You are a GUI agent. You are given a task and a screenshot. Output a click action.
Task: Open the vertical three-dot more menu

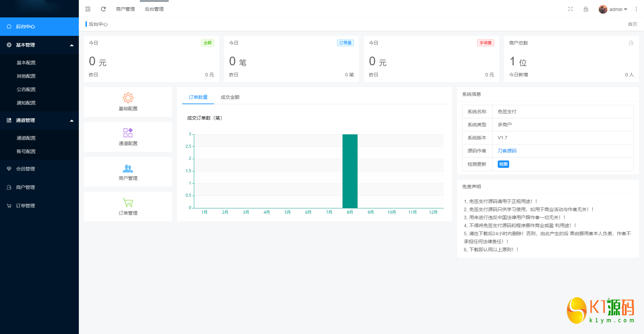pyautogui.click(x=636, y=9)
